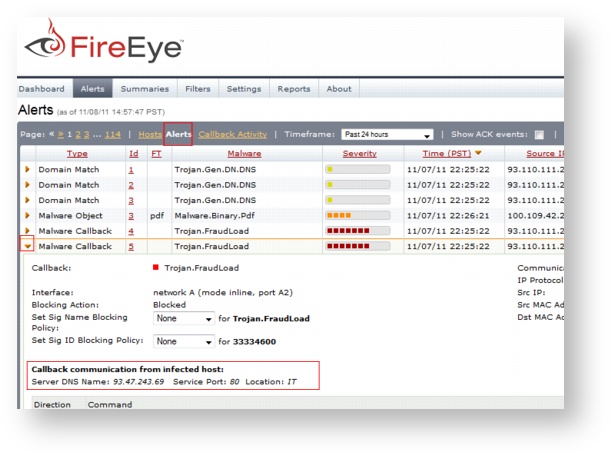
Task: Collapse Malware Callback alert Id 5
Action: click(27, 246)
